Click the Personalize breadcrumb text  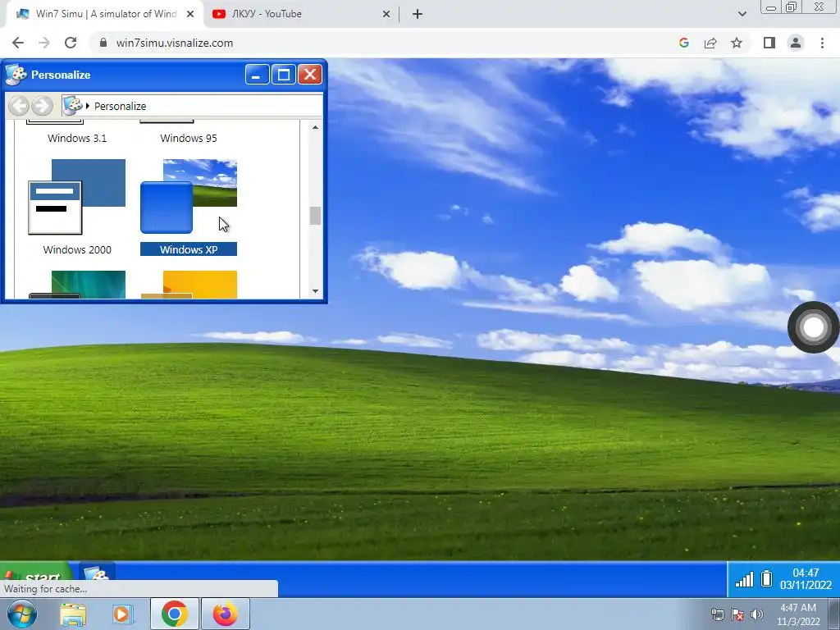[120, 106]
